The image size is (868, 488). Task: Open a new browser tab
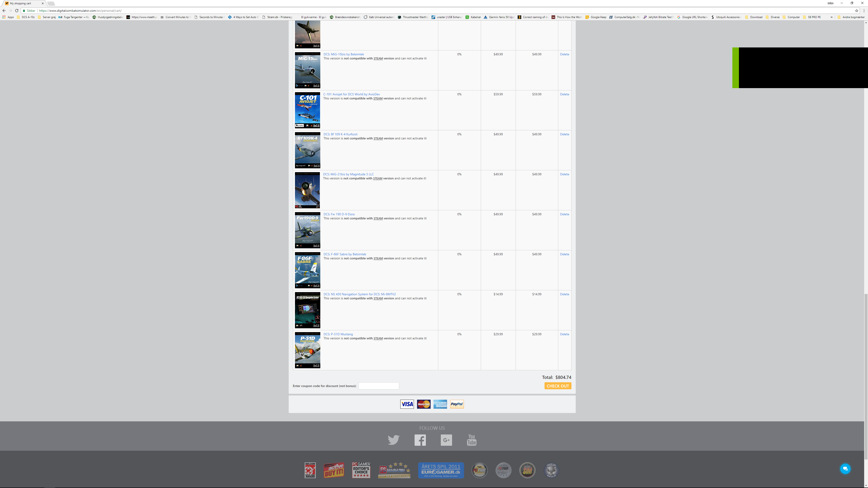(51, 3)
